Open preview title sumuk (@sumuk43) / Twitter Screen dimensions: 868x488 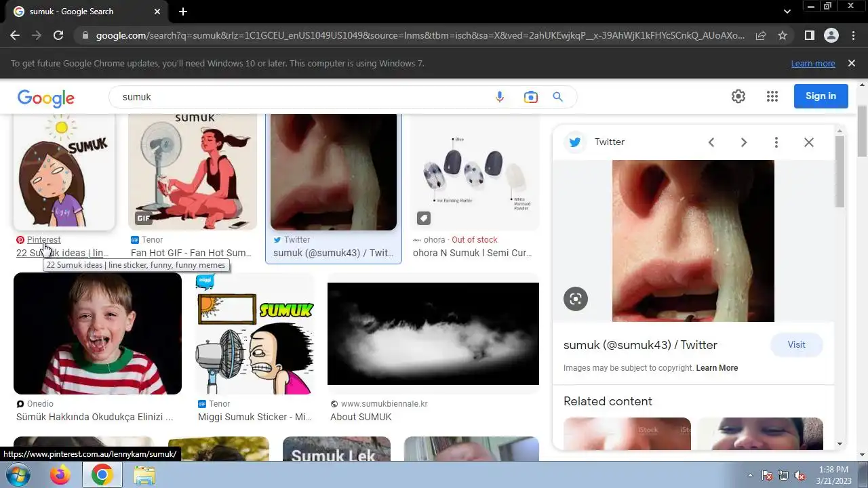pyautogui.click(x=640, y=345)
